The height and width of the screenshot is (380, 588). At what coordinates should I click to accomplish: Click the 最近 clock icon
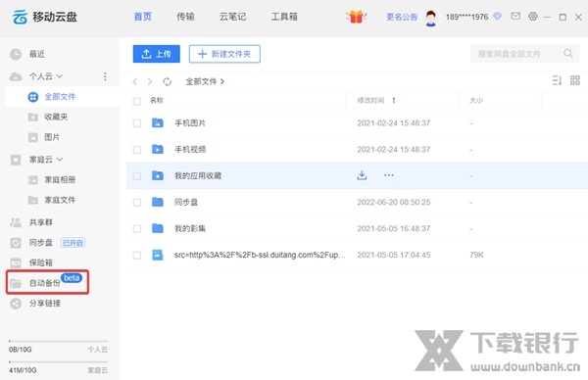pos(16,54)
